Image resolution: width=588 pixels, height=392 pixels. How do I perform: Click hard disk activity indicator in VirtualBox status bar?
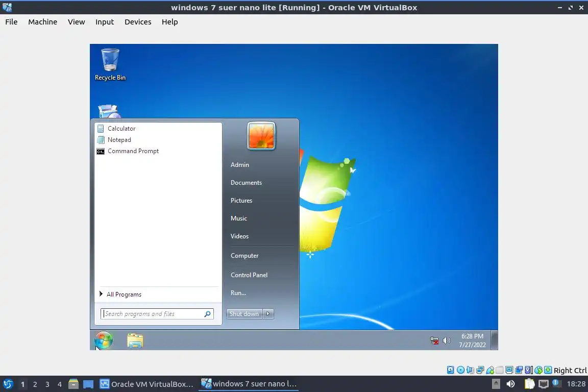tap(450, 370)
